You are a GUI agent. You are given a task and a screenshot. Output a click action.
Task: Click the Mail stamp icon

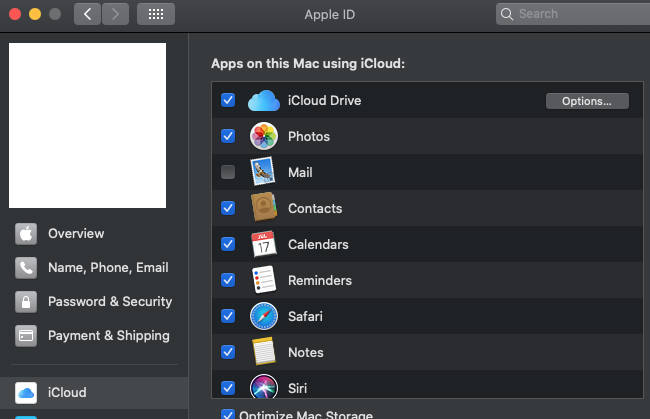pos(263,172)
